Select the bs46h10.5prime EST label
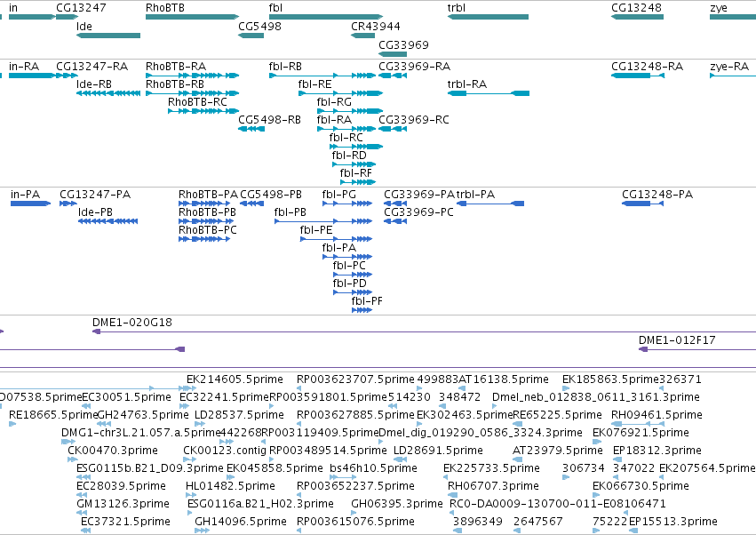This screenshot has width=756, height=535. coord(373,468)
